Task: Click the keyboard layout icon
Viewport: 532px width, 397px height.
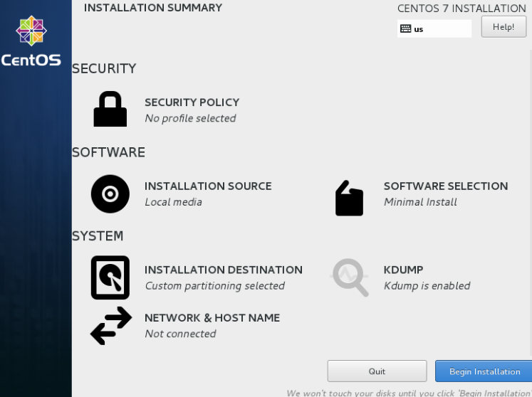Action: point(405,28)
